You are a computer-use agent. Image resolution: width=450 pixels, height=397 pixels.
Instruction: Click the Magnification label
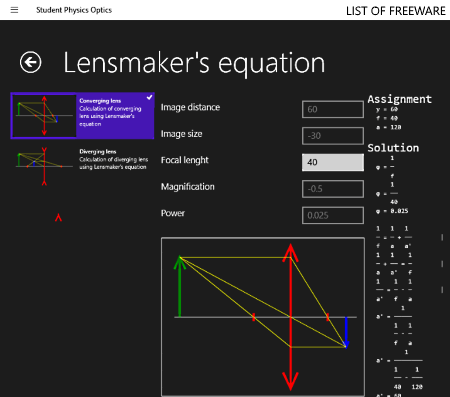coord(188,187)
